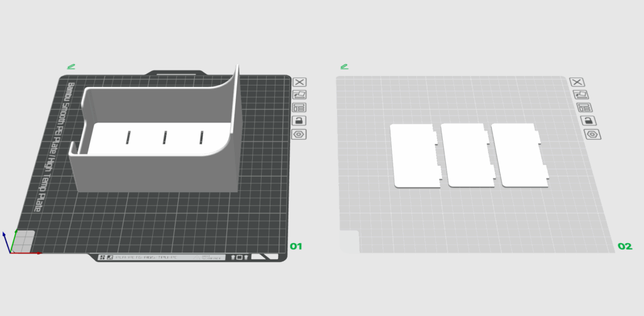
Task: Toggle the lock on plate 01
Action: point(299,121)
